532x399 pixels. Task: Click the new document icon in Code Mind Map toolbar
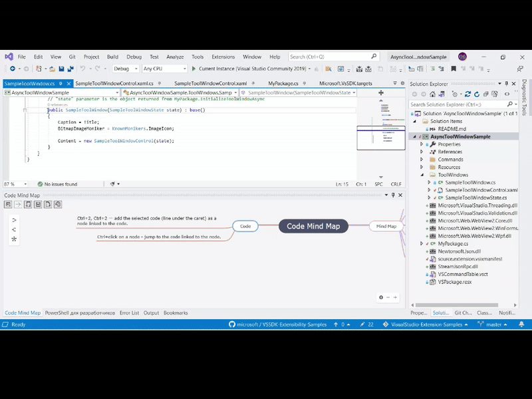[x=48, y=204]
